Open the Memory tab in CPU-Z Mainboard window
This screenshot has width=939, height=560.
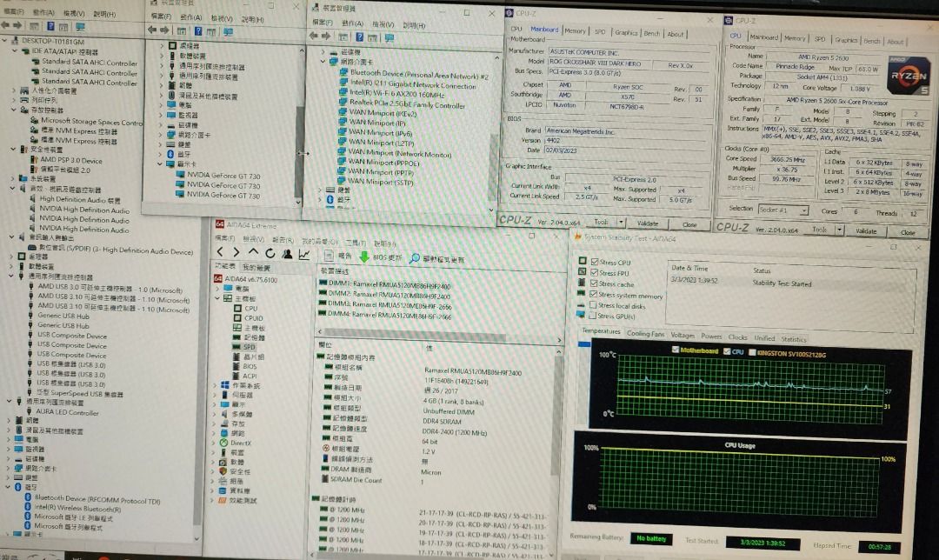575,30
